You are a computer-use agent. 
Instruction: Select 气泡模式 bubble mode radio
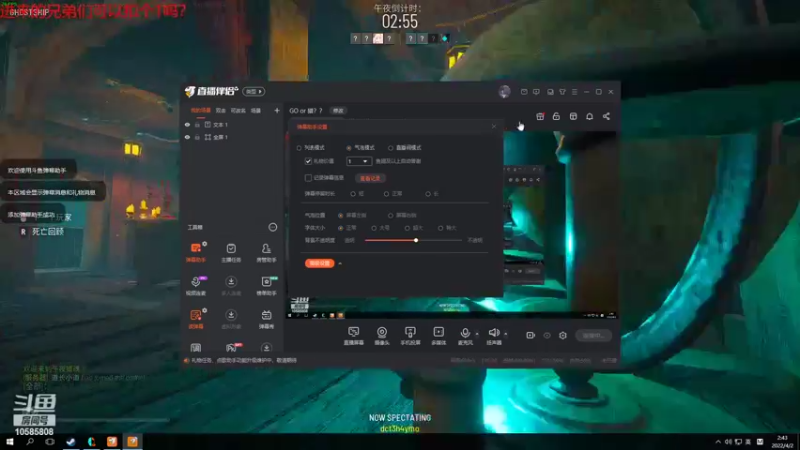coord(349,148)
